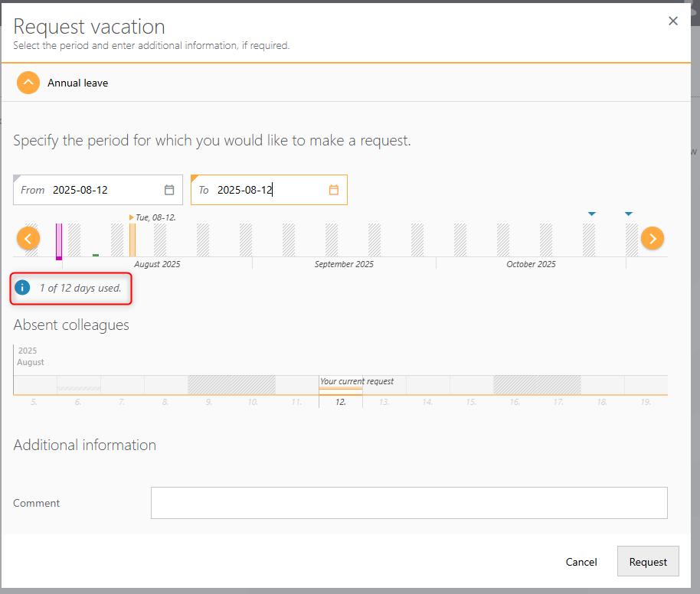Close the Request vacation dialog

673,21
